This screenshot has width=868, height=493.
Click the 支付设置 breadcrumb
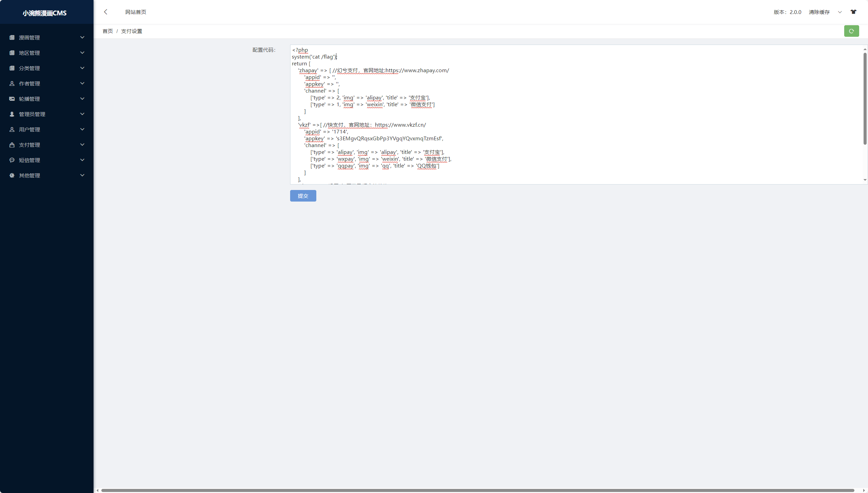[132, 31]
